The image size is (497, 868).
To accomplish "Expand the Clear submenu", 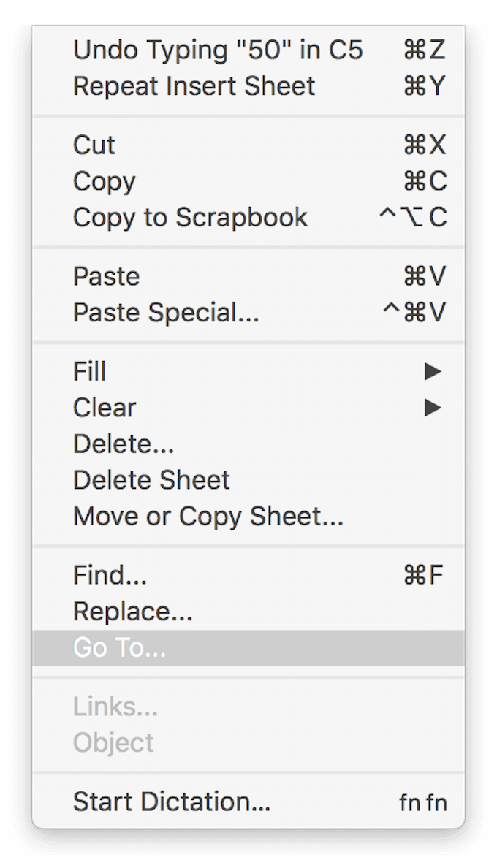I will pyautogui.click(x=105, y=408).
